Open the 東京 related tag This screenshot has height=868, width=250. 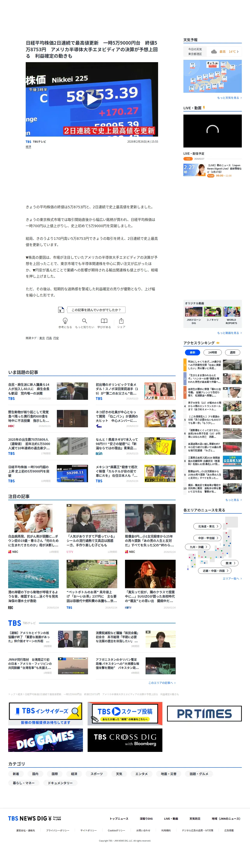coord(42,338)
